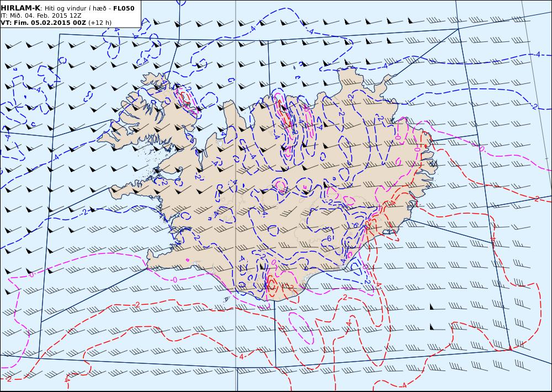This screenshot has height=392, width=552.
Task: Click the 'Hiti og vindur í hæð' text
Action: pyautogui.click(x=75, y=8)
